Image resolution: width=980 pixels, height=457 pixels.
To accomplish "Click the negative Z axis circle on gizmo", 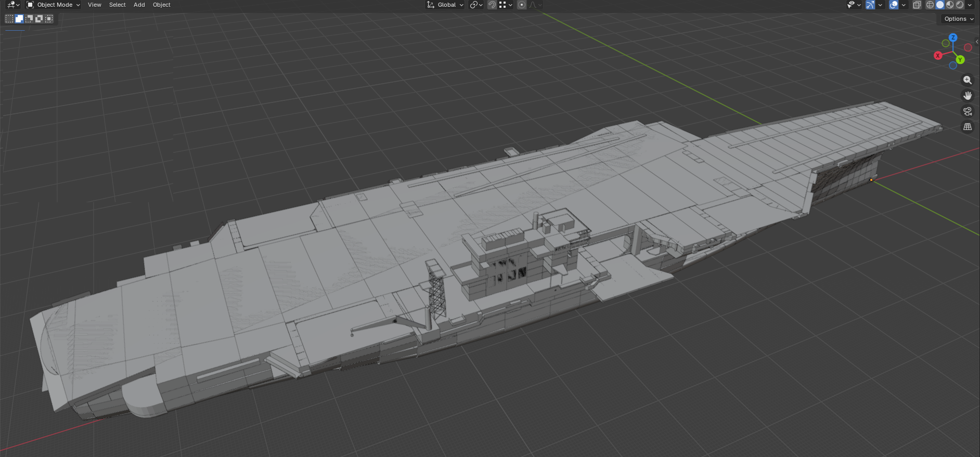I will [953, 66].
